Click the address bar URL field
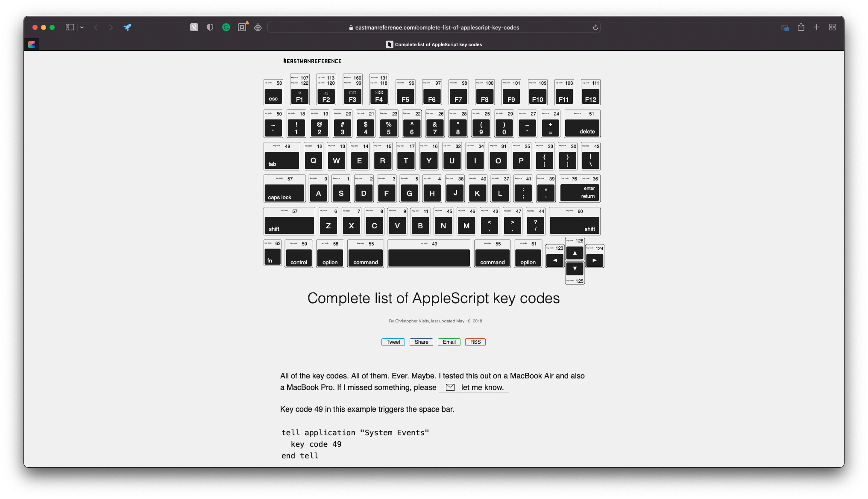 coord(434,27)
